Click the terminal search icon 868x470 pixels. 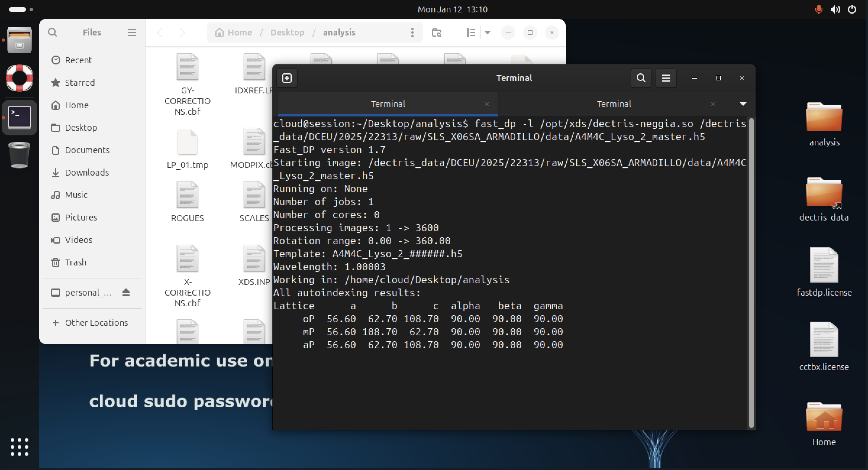641,78
